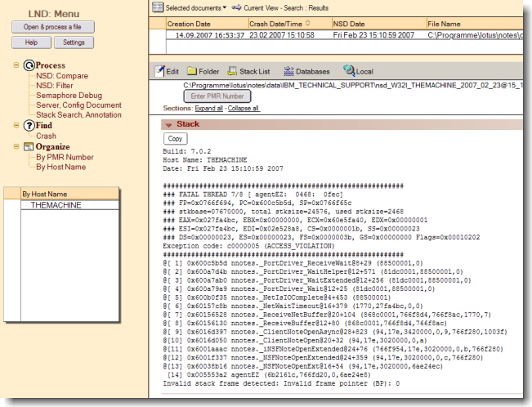532x407 pixels.
Task: Click the Databases icon
Action: point(288,71)
